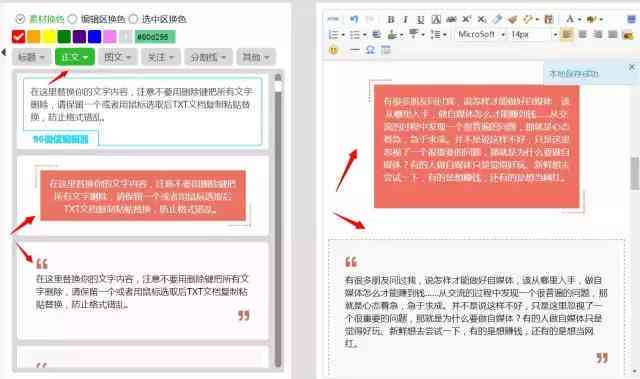Pick the purple color swatch
The height and width of the screenshot is (379, 640).
pyautogui.click(x=79, y=37)
